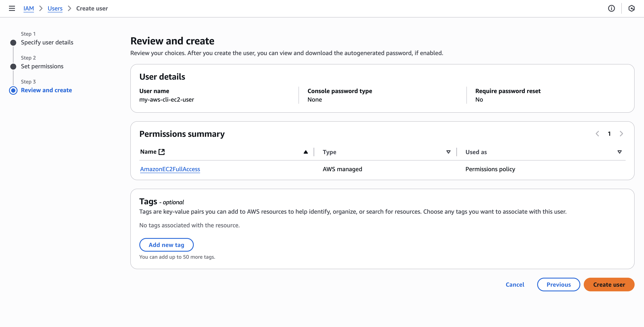Go to Users breadcrumb link

(x=55, y=8)
